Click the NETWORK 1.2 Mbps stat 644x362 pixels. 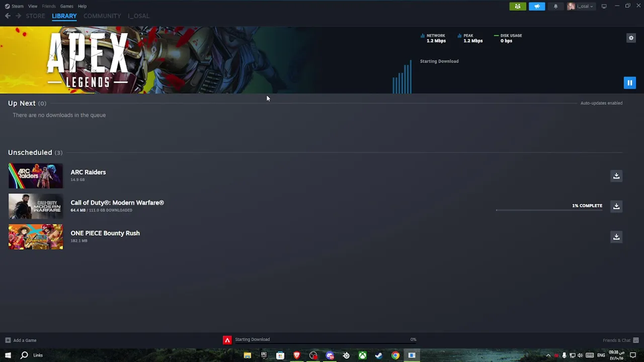pos(433,38)
